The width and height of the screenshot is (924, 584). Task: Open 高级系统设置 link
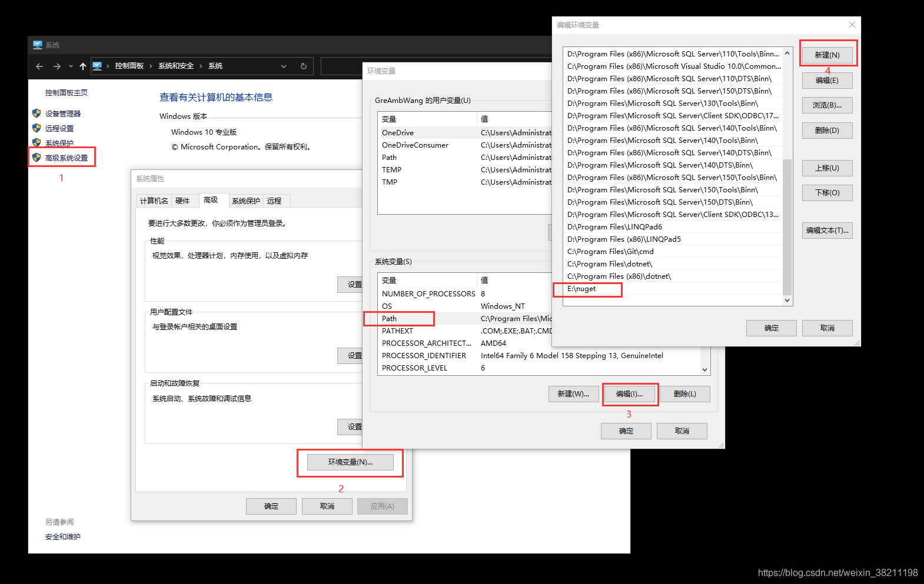pos(67,158)
